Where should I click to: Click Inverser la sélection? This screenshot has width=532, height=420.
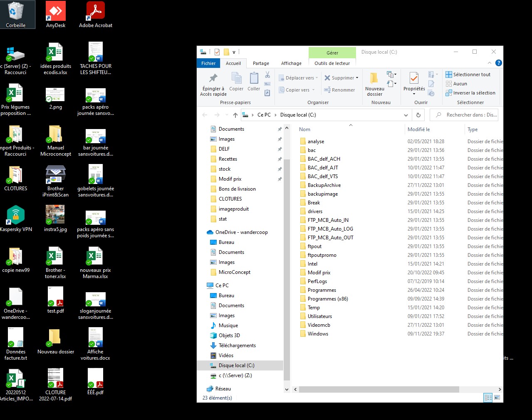(470, 93)
